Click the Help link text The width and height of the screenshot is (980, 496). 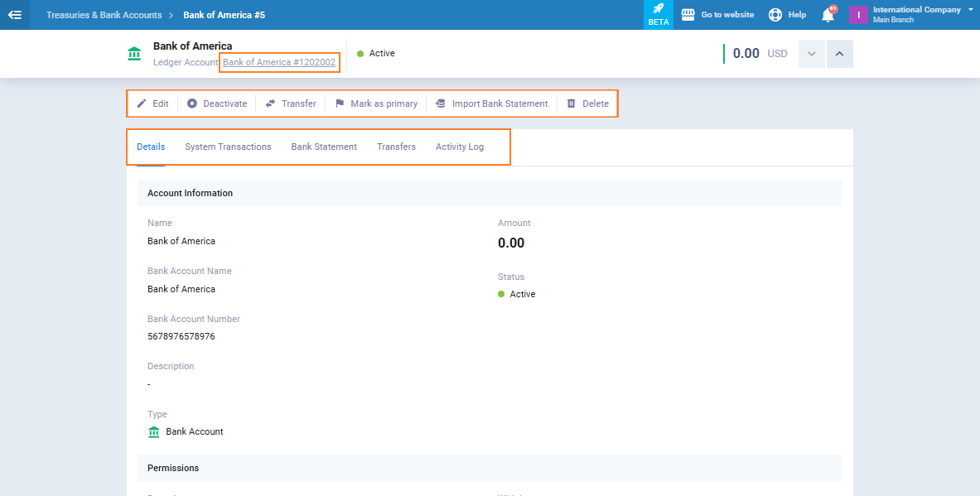(797, 14)
